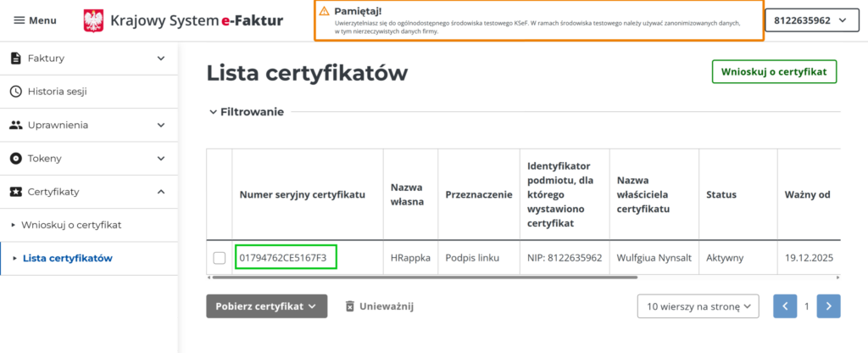
Task: Open the Pobierz certyfikat dropdown
Action: [266, 306]
